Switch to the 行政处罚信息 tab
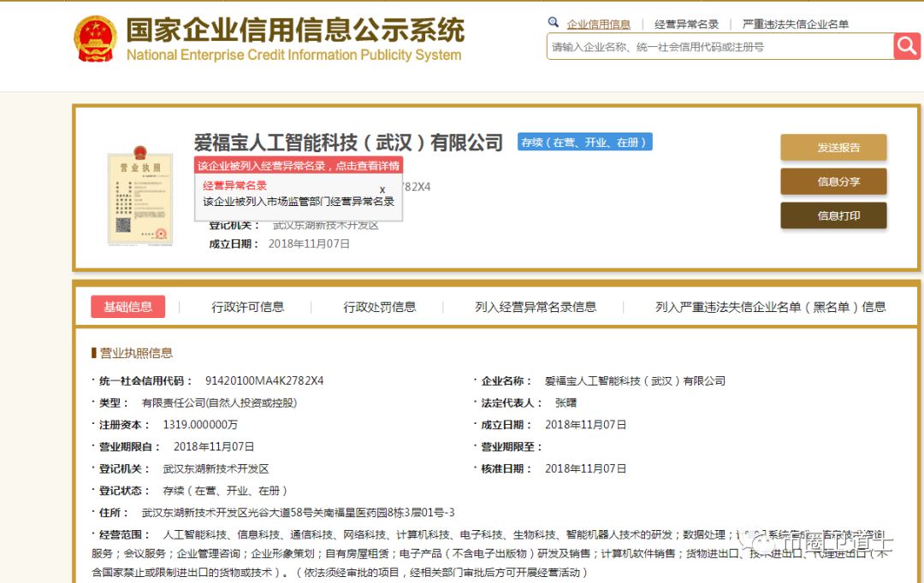The height and width of the screenshot is (583, 924). [x=380, y=307]
